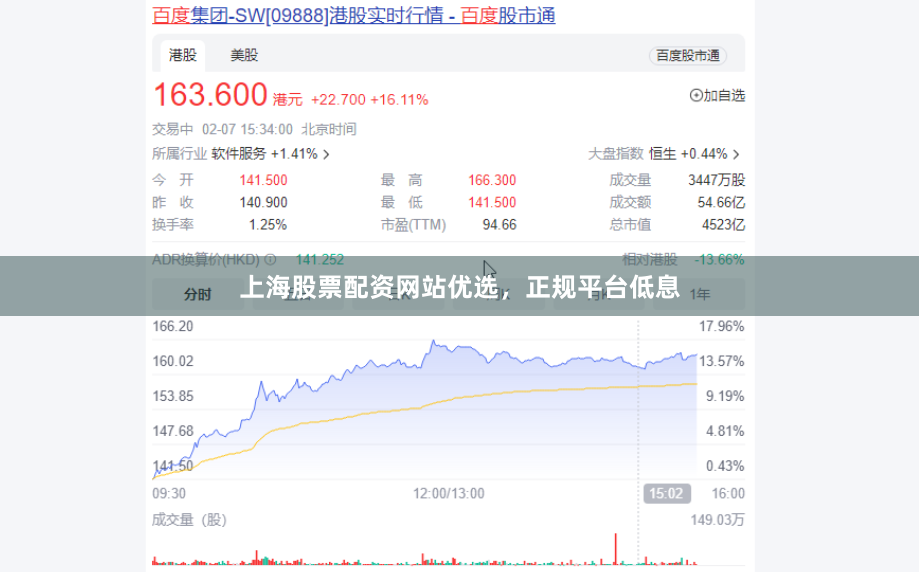Expand the 软件服务 +1.41% industry chevron

point(326,155)
